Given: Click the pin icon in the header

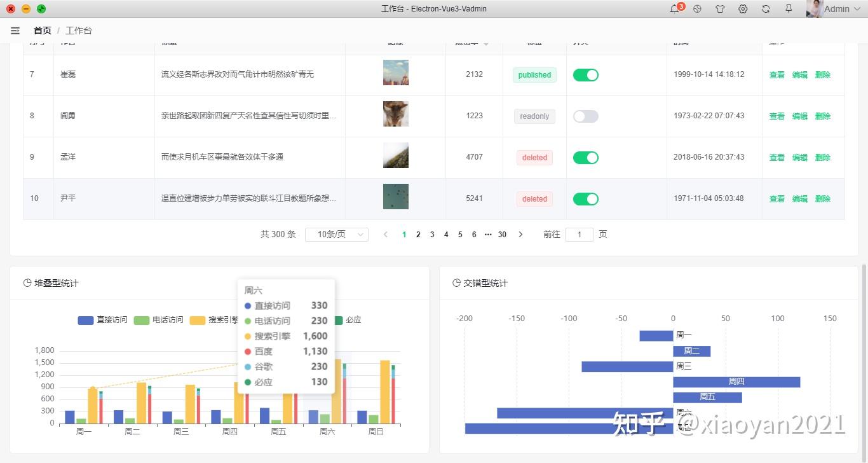Looking at the screenshot, I should click(789, 9).
